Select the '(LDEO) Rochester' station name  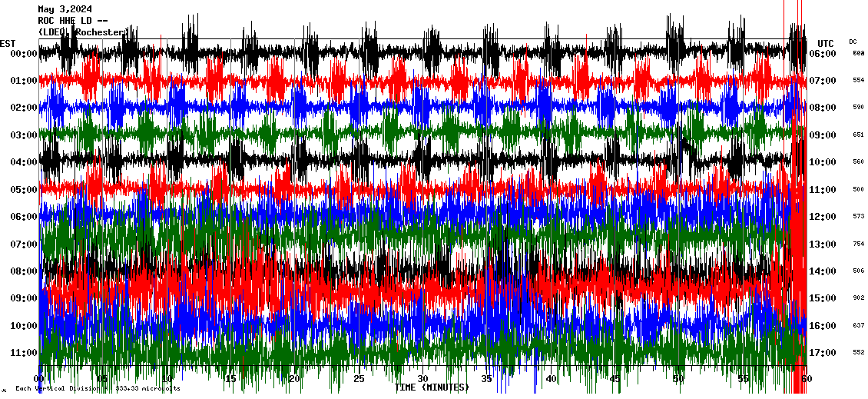coord(81,32)
